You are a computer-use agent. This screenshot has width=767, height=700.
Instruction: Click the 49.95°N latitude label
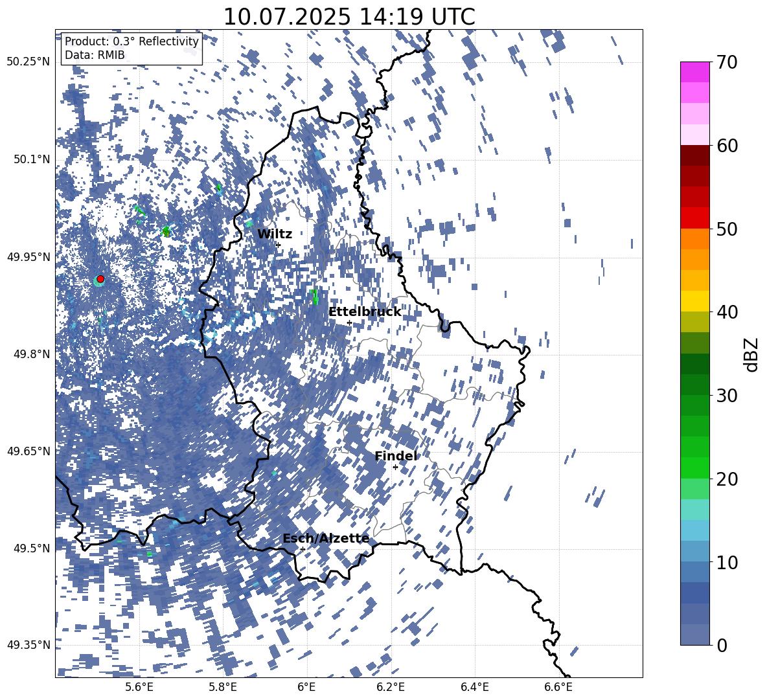pyautogui.click(x=29, y=256)
